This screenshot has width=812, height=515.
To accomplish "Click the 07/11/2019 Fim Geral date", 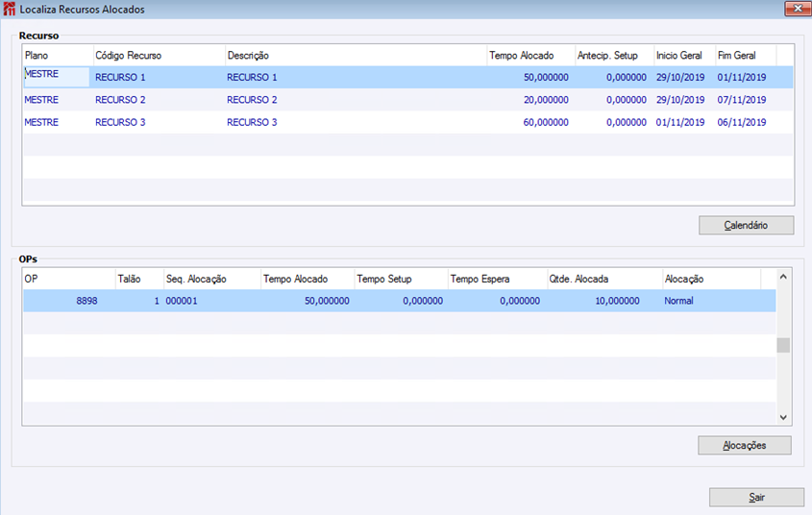I will [x=742, y=99].
